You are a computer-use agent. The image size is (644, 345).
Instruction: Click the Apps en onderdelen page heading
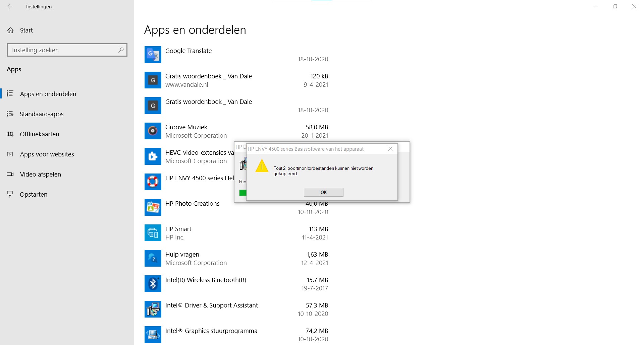195,30
